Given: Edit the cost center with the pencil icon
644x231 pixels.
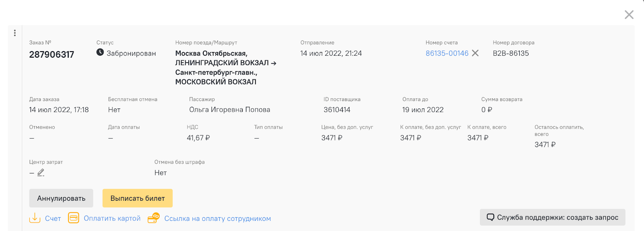Looking at the screenshot, I should tap(41, 173).
